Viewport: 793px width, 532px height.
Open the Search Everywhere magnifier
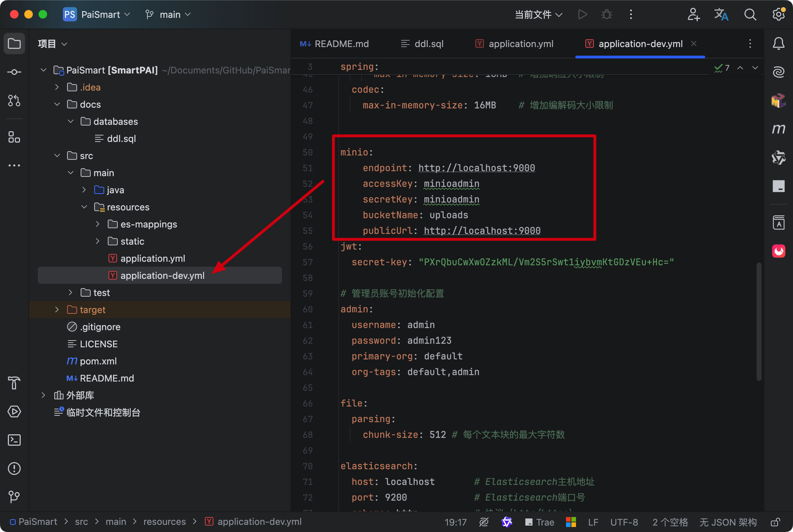tap(750, 15)
